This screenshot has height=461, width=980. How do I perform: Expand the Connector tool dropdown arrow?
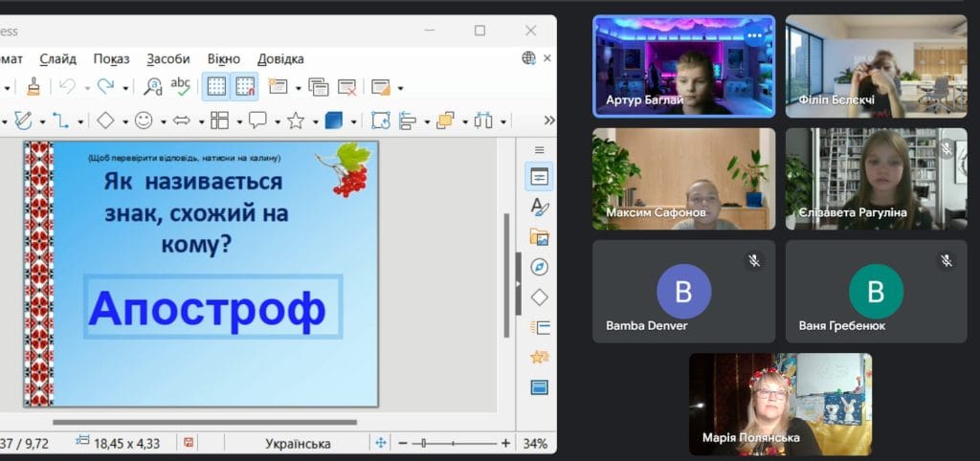pos(80,121)
